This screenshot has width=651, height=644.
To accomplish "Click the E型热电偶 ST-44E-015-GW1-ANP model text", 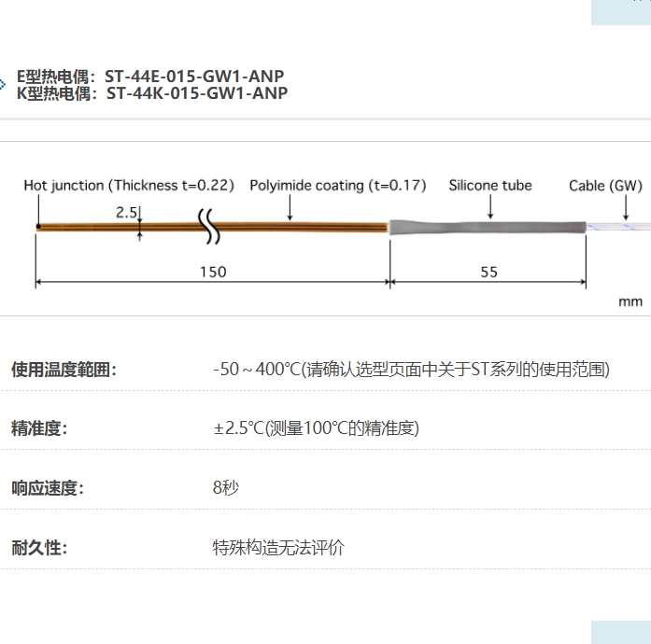I will pos(150,77).
